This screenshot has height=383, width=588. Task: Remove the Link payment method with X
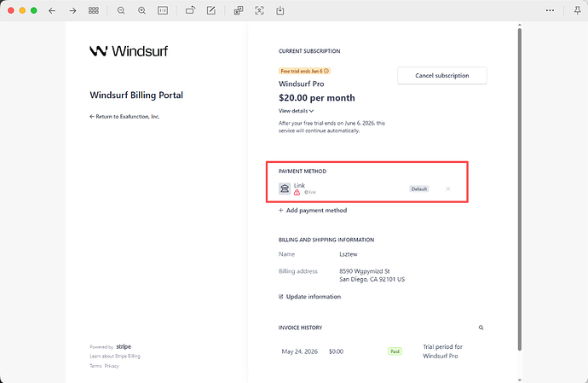447,189
